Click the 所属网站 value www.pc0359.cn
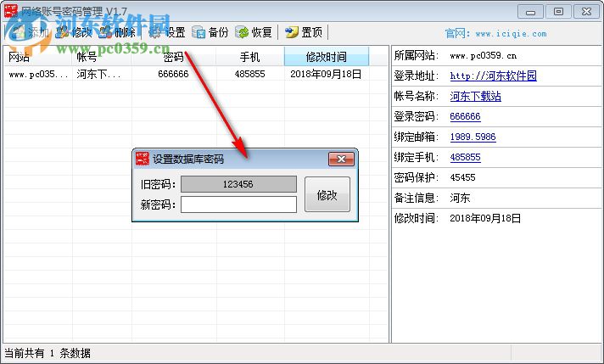Screen dimensions: 604x364 (x=483, y=56)
